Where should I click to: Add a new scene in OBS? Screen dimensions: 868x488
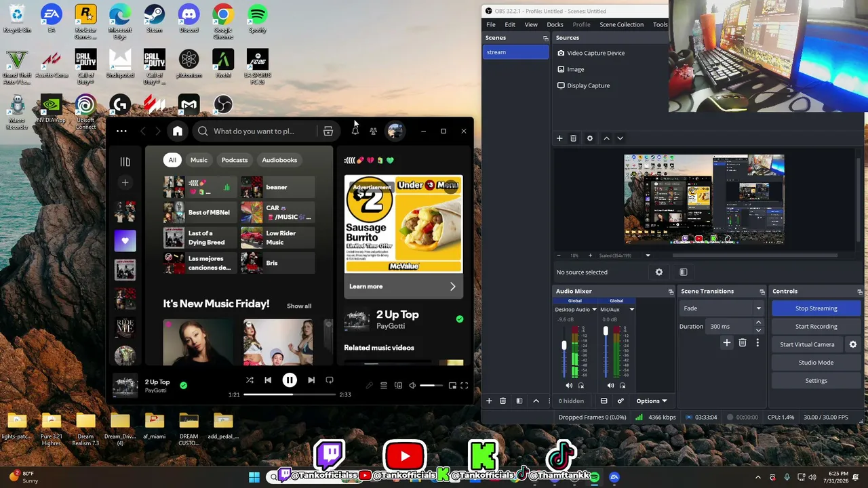[489, 401]
